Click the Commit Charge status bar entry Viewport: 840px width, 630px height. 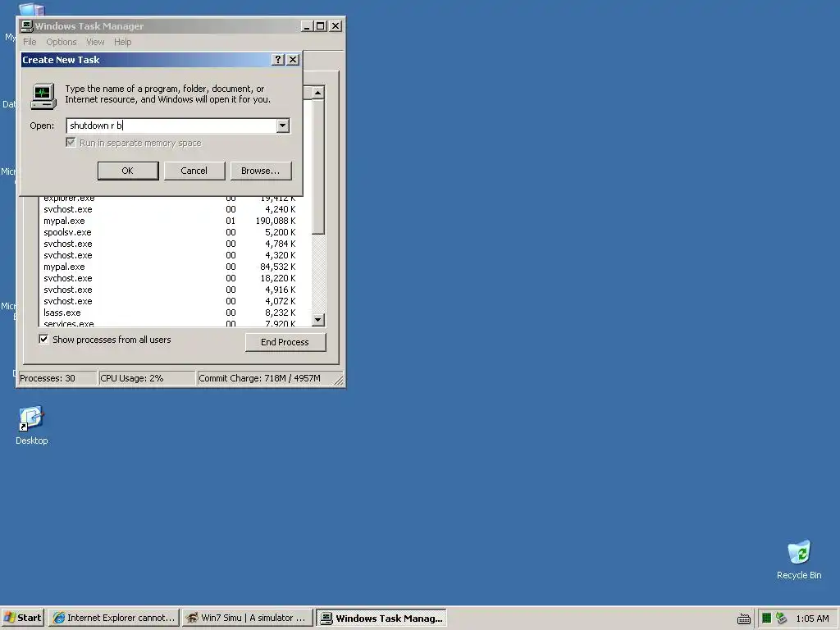click(x=269, y=378)
